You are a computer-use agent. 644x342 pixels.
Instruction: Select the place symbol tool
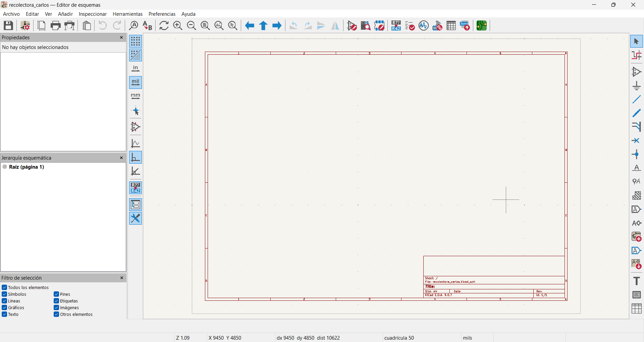tap(637, 72)
